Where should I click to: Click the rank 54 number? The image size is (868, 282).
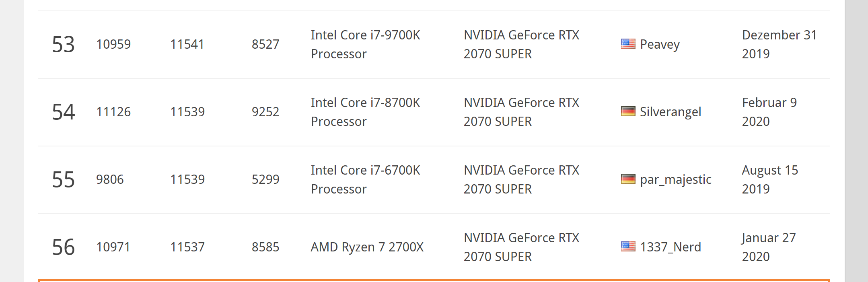63,112
